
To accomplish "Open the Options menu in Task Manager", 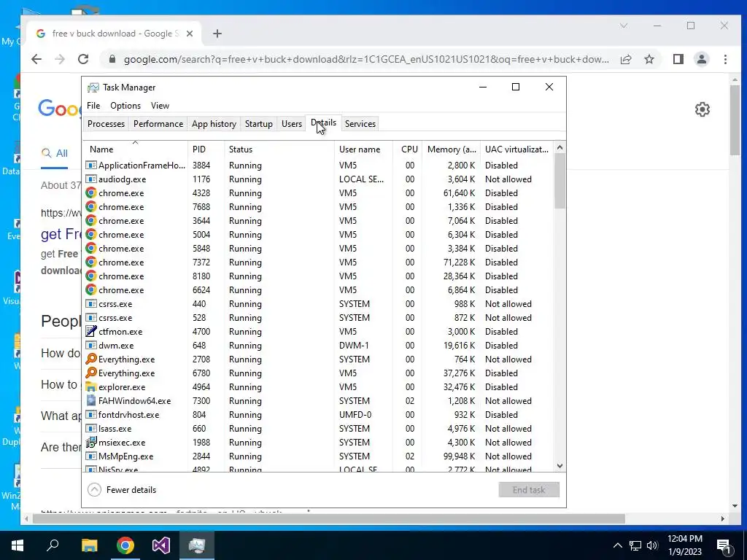I will [x=125, y=106].
